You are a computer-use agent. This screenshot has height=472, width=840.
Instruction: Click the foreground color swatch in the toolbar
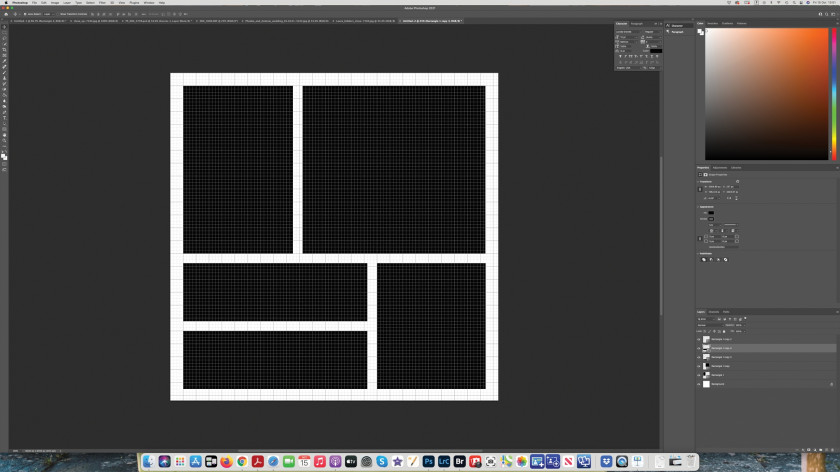(x=3, y=155)
